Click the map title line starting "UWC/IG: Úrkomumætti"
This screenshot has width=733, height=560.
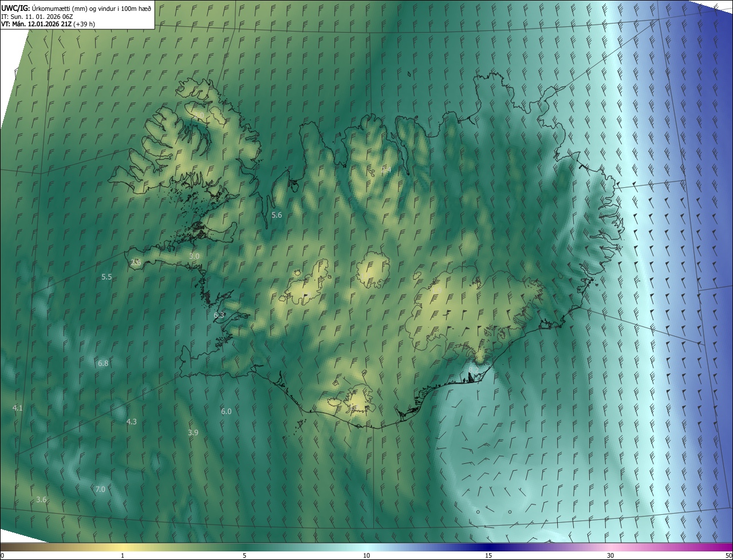click(76, 8)
